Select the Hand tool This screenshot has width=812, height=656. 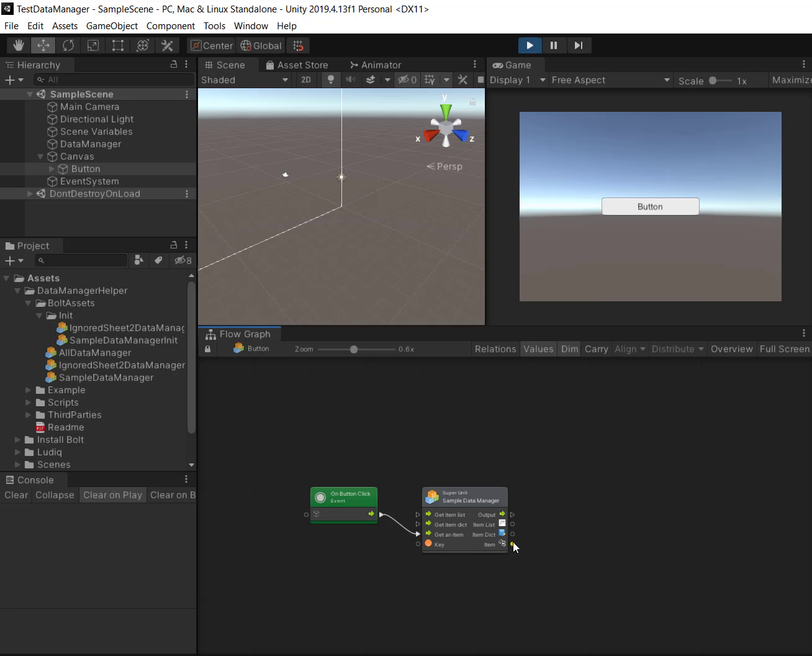[19, 45]
